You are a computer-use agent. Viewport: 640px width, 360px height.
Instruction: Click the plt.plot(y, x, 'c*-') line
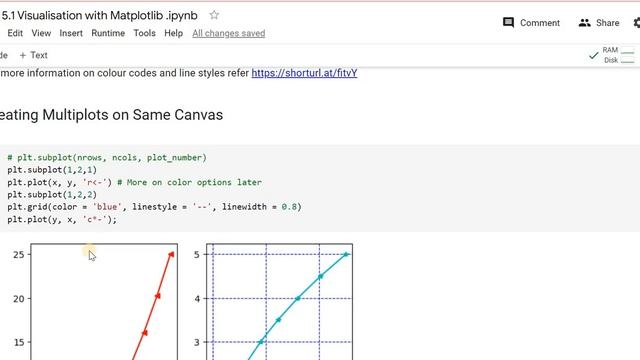[x=62, y=219]
